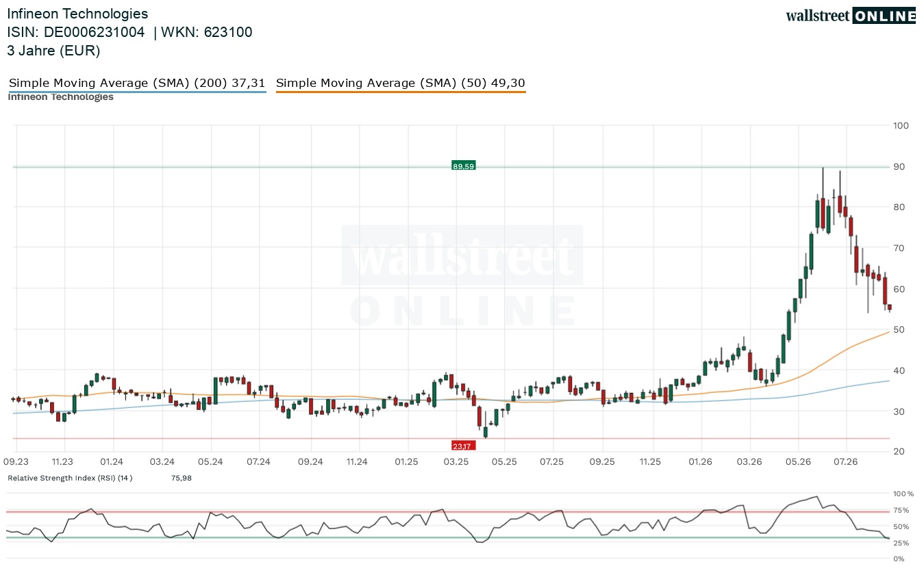The width and height of the screenshot is (924, 577).
Task: Click the green 89,59 high price marker
Action: (x=464, y=166)
